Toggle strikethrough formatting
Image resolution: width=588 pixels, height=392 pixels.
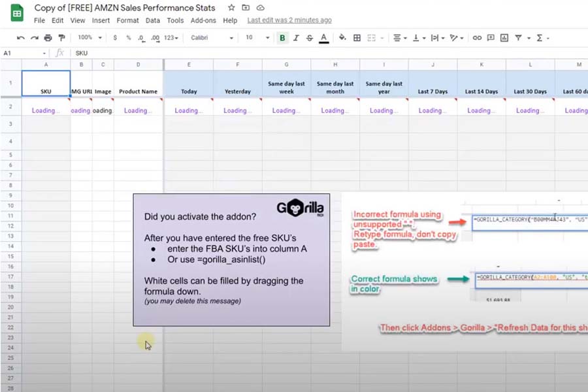tap(310, 38)
